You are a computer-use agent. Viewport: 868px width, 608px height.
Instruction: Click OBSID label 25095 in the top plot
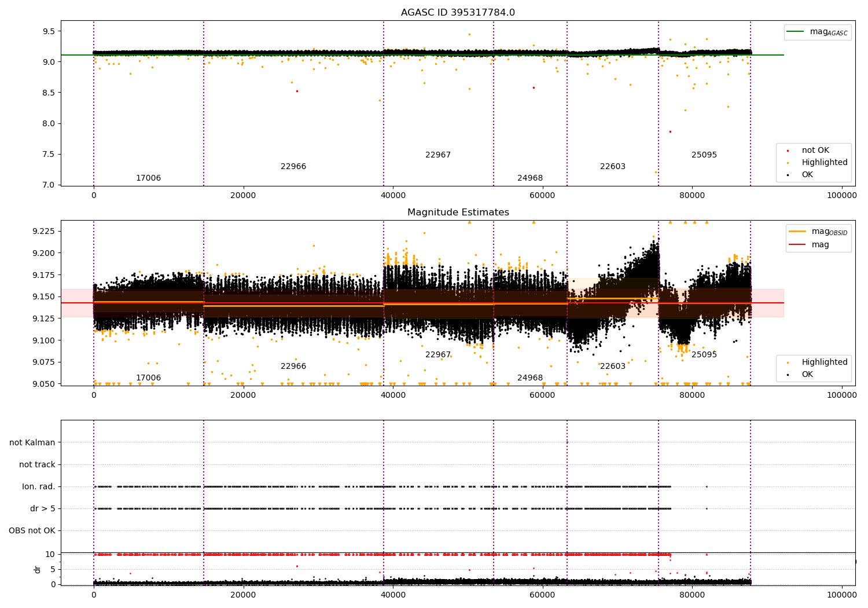(x=704, y=155)
